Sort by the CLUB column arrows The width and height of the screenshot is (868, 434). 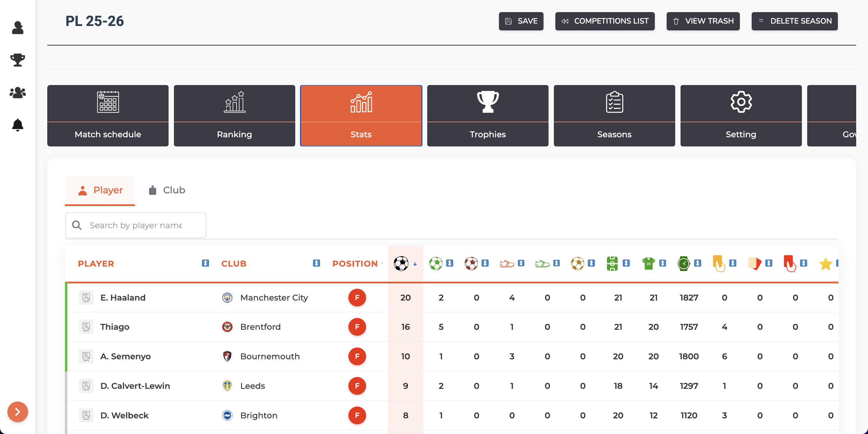(x=316, y=263)
